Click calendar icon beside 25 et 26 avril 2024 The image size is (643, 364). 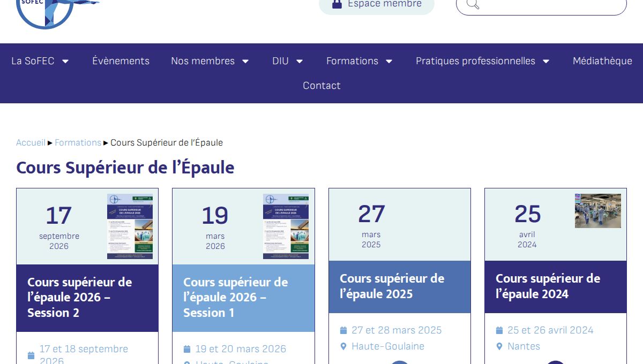tap(499, 330)
